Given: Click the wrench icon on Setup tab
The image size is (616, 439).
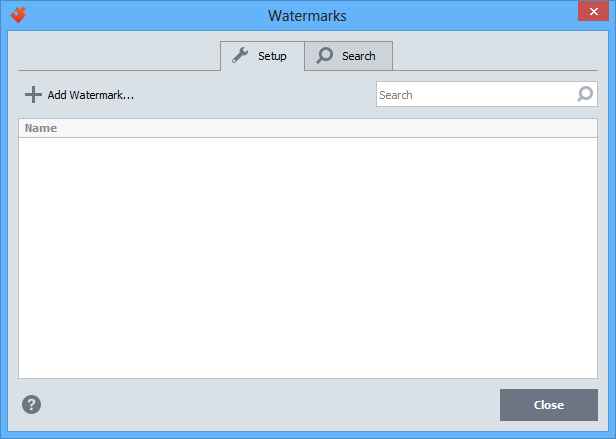Looking at the screenshot, I should pyautogui.click(x=240, y=56).
